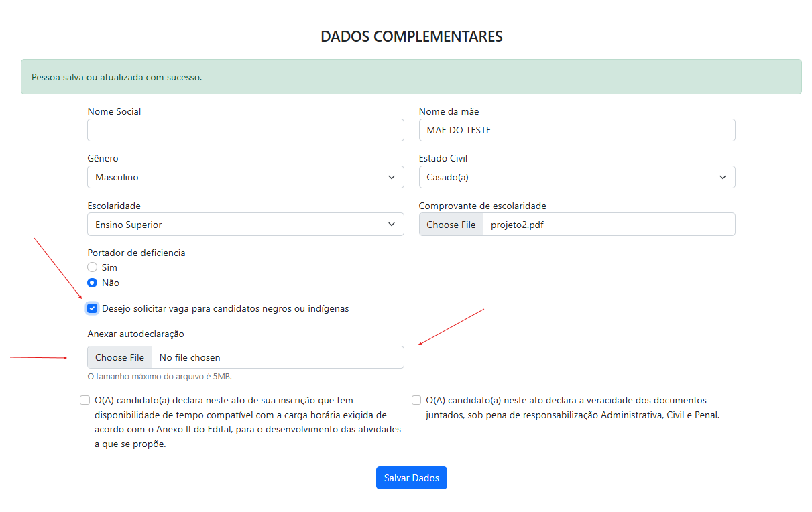The image size is (812, 512).
Task: Click the green success alert banner
Action: 411,77
